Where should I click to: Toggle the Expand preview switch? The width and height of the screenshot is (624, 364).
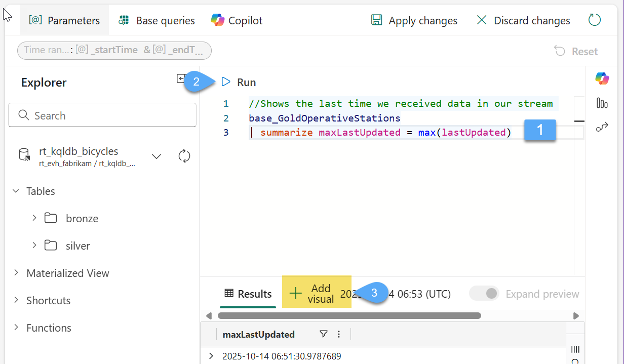484,294
